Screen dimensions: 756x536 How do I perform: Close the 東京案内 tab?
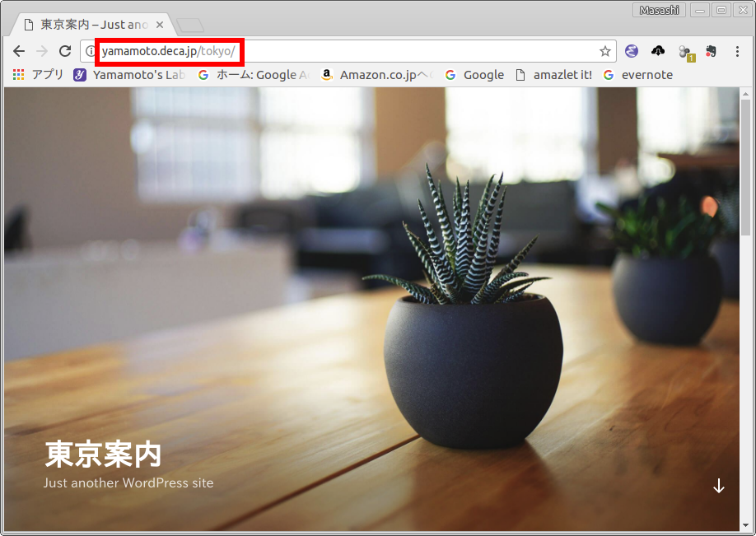coord(161,25)
